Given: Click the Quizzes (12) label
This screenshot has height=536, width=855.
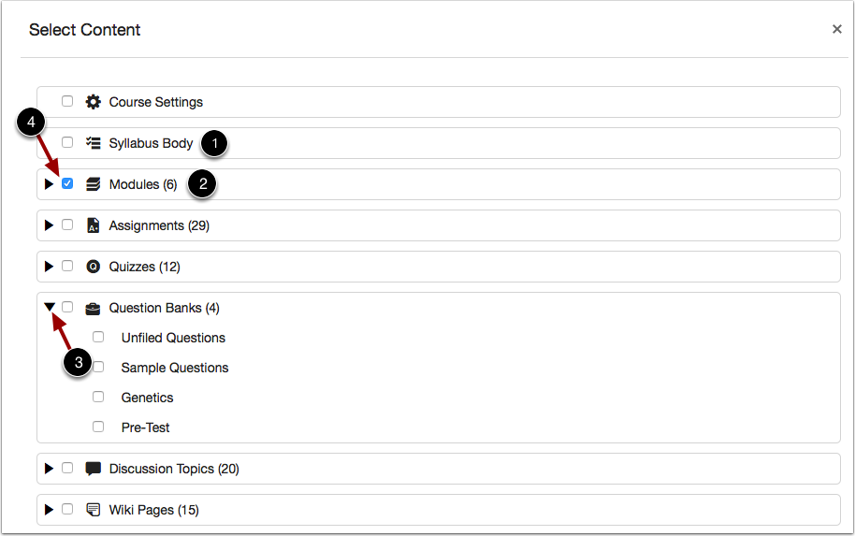Looking at the screenshot, I should [144, 267].
